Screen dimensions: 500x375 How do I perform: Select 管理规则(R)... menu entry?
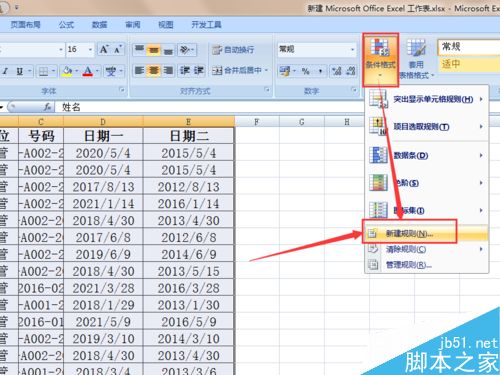[427, 265]
